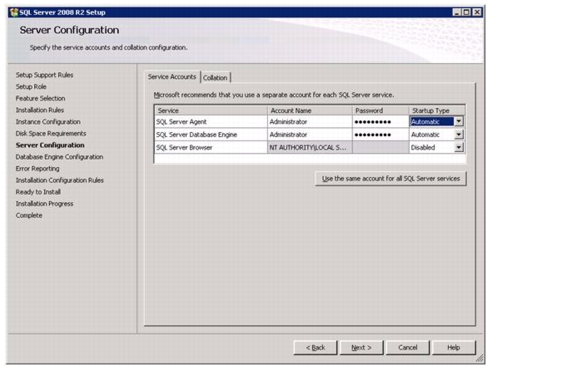Screen dimensions: 576x373
Task: Click the Service column header
Action: 211,110
